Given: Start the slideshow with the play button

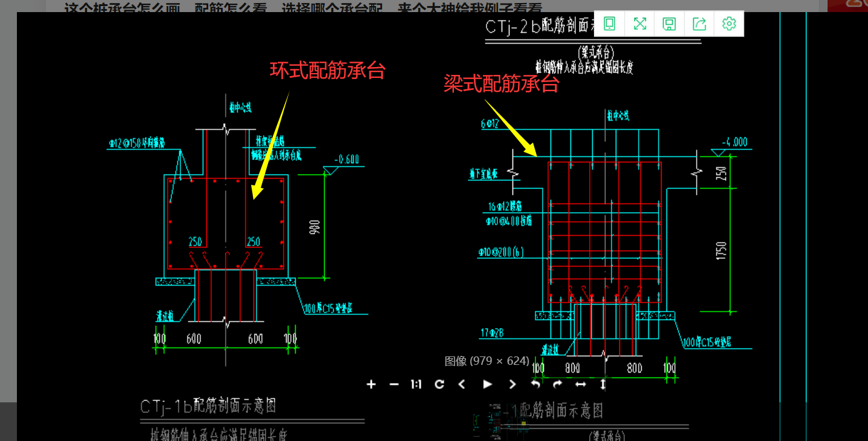Looking at the screenshot, I should tap(488, 384).
